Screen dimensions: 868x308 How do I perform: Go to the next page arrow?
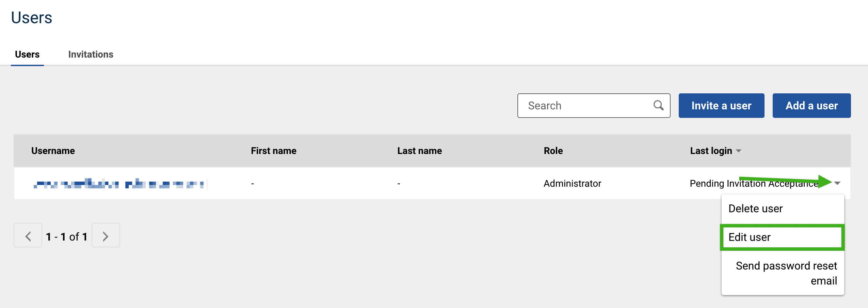[x=106, y=236]
